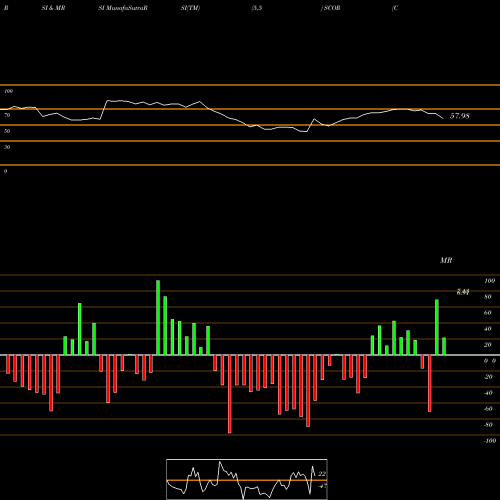The width and height of the screenshot is (500, 500).
Task: Click the 80 label on MR axis
Action: [488, 297]
